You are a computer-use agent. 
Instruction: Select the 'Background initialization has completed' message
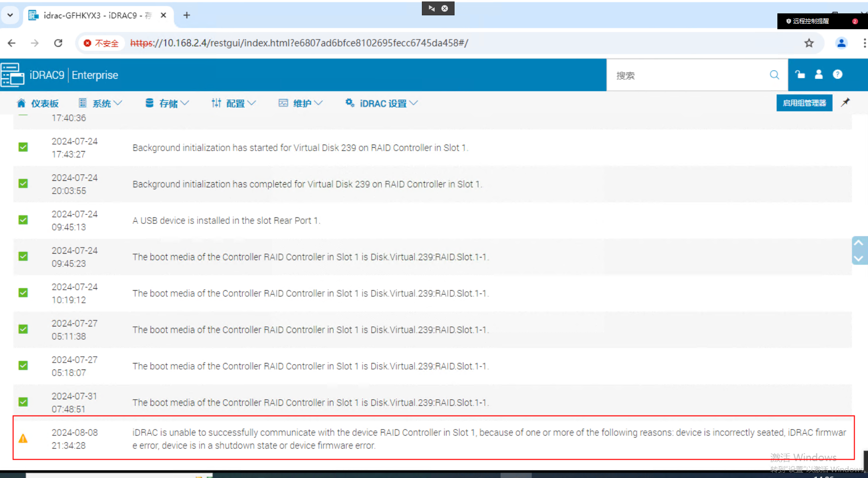coord(307,184)
